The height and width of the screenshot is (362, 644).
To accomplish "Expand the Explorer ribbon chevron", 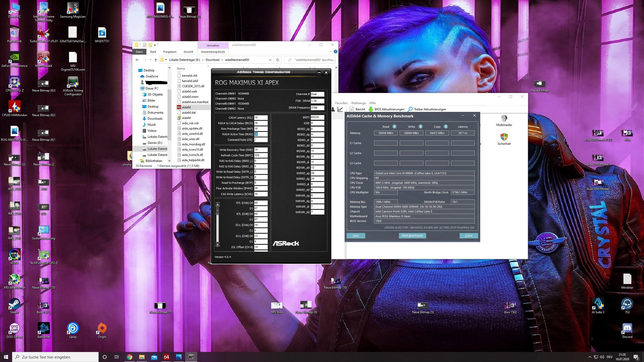I will click(330, 52).
